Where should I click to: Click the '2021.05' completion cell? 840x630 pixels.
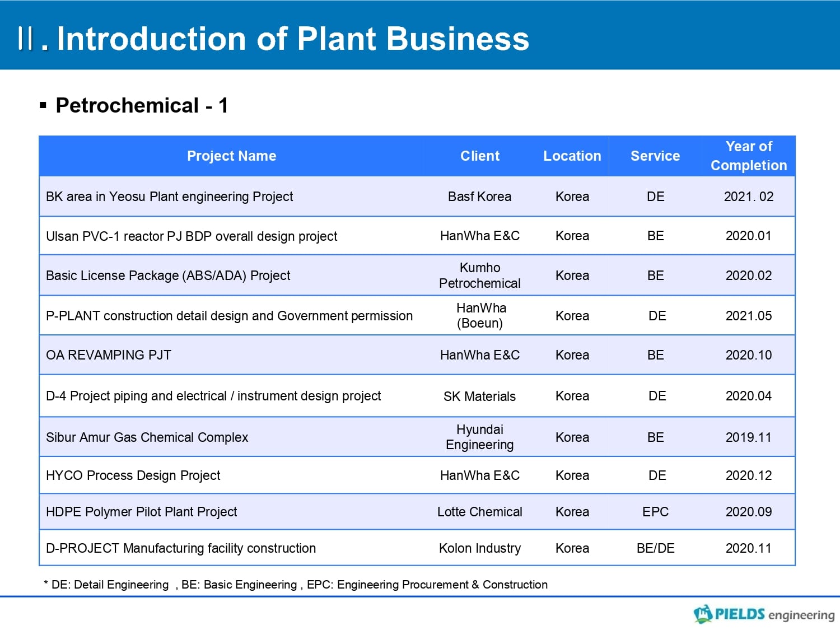[x=749, y=316]
